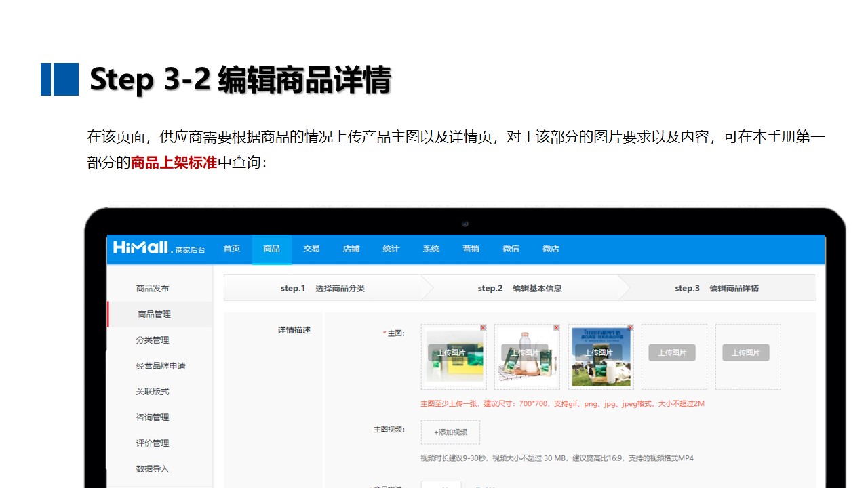Open the 首页 nav tab

232,249
